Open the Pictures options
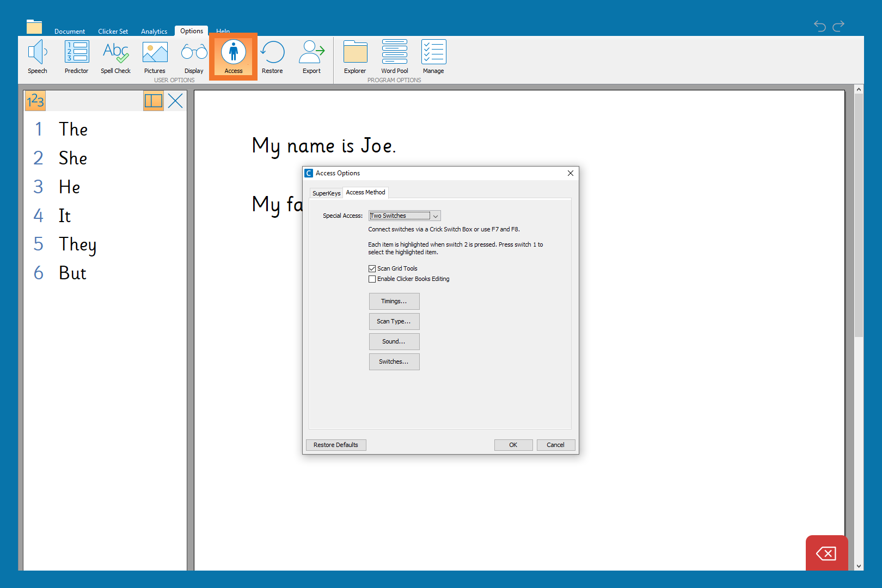 [155, 57]
